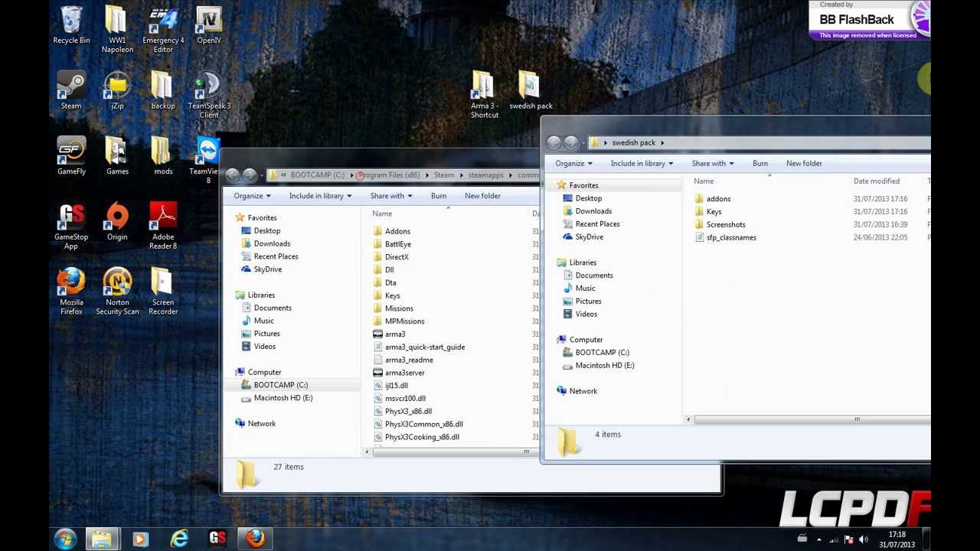Open Include in library in swedish pack window
The width and height of the screenshot is (980, 551).
[x=642, y=163]
